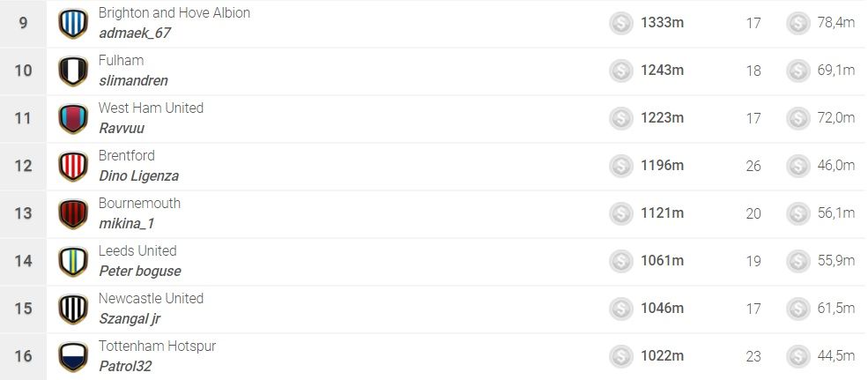This screenshot has width=868, height=380.
Task: Click Fulham's 1243m squad value
Action: tap(662, 71)
